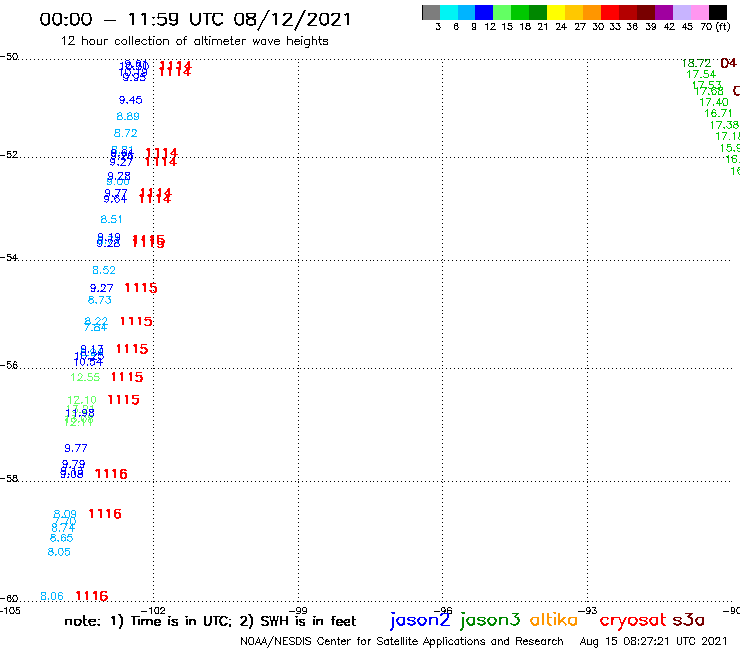Screen dimensions: 740x650
Task: Click the 8.05 wave height value
Action: tap(59, 552)
